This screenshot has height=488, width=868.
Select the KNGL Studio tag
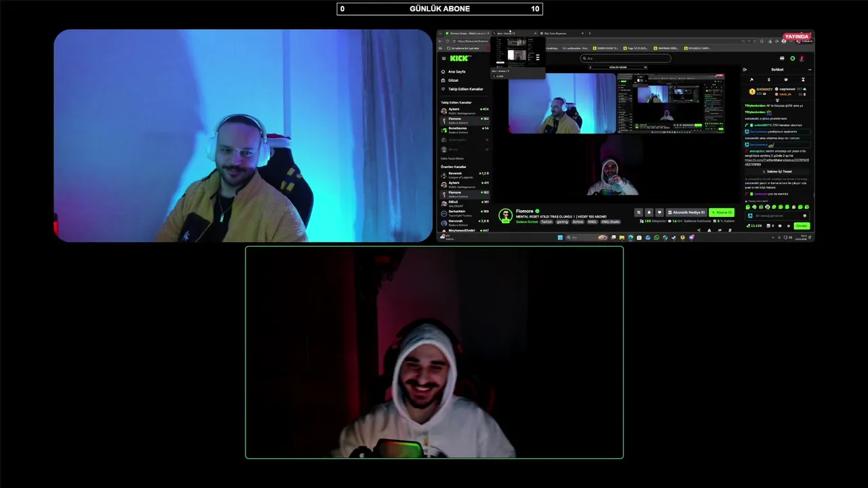610,222
